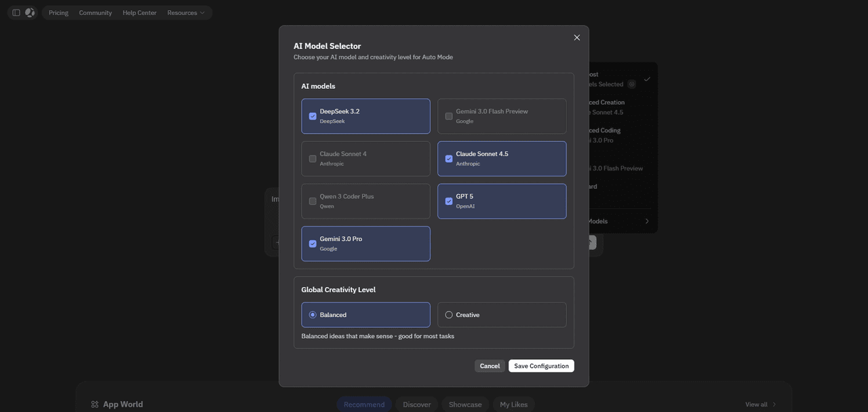Open View all chevron in App World
Screen dimensions: 868x412
[x=774, y=405]
